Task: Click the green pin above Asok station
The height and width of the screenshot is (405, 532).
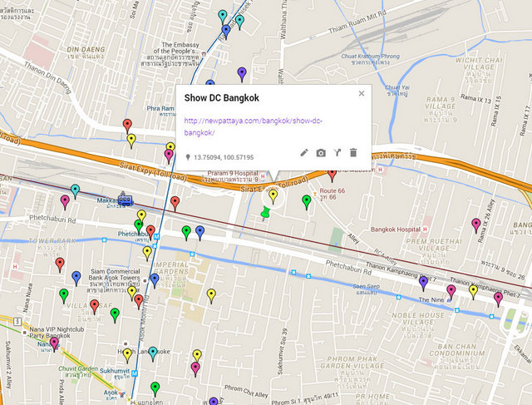Action: (155, 388)
